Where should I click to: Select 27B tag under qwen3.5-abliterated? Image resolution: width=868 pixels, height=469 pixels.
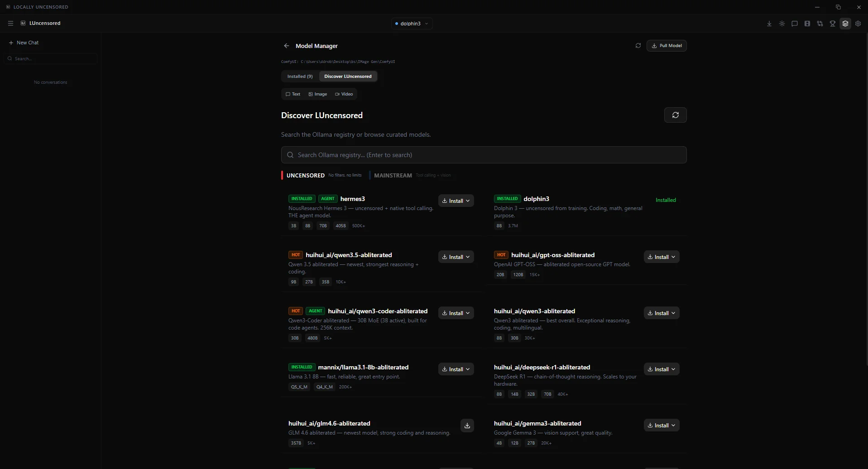pos(309,282)
